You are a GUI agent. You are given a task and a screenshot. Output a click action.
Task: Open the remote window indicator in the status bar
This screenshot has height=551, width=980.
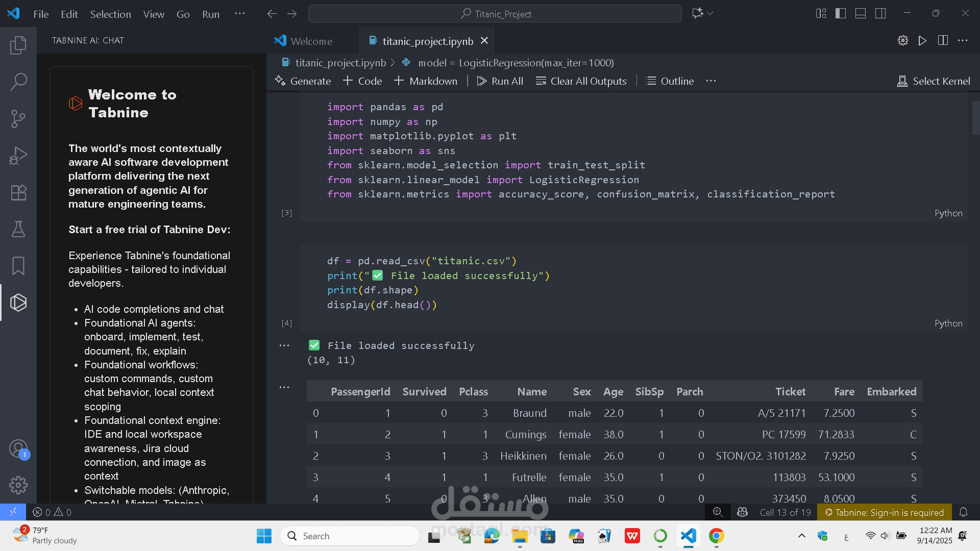(13, 512)
